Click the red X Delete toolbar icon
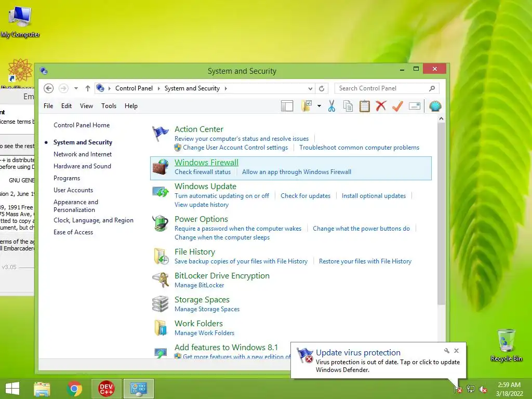The height and width of the screenshot is (399, 532). click(381, 106)
